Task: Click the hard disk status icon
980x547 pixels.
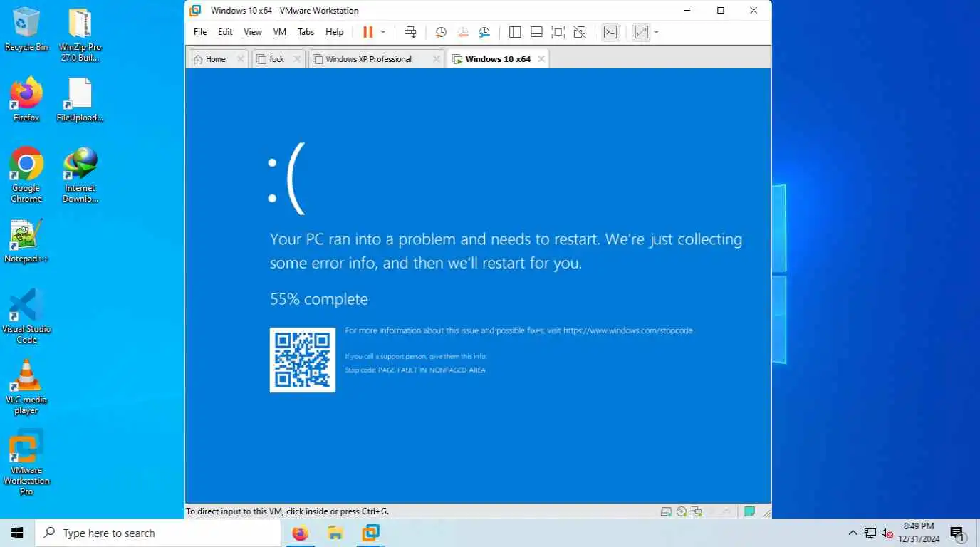Action: (667, 511)
